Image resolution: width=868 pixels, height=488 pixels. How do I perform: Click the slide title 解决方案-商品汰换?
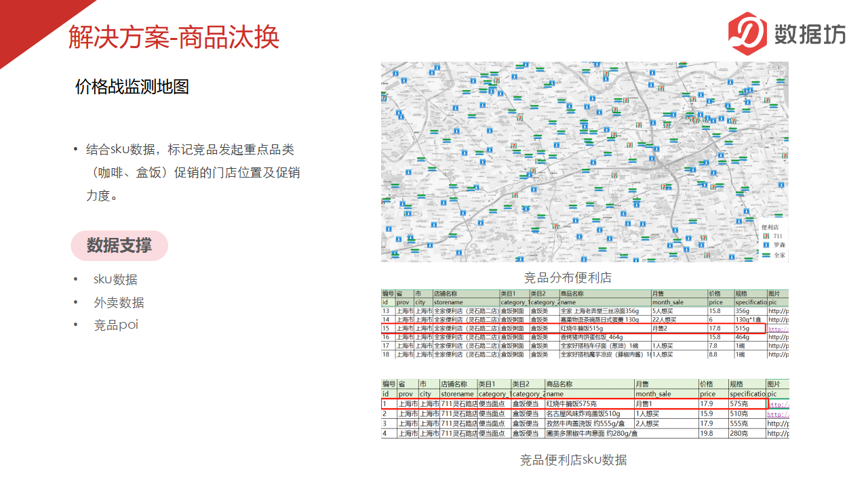point(174,37)
